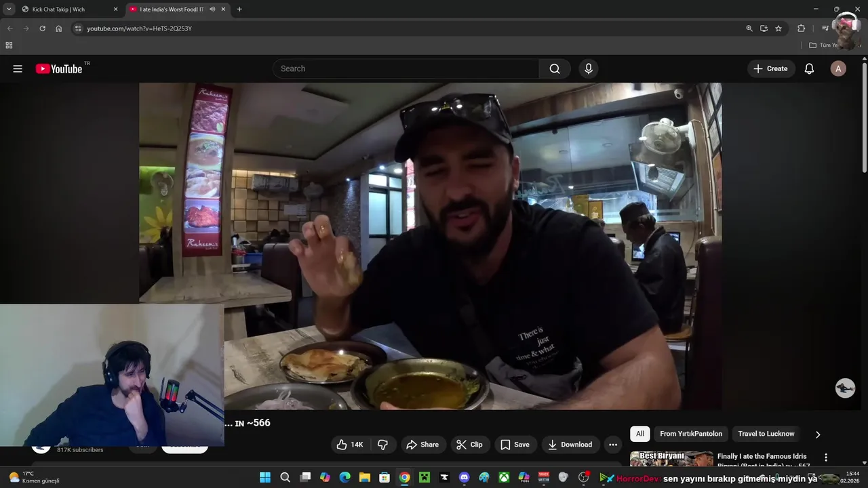Save the video to a playlist
The width and height of the screenshot is (868, 488).
(515, 445)
